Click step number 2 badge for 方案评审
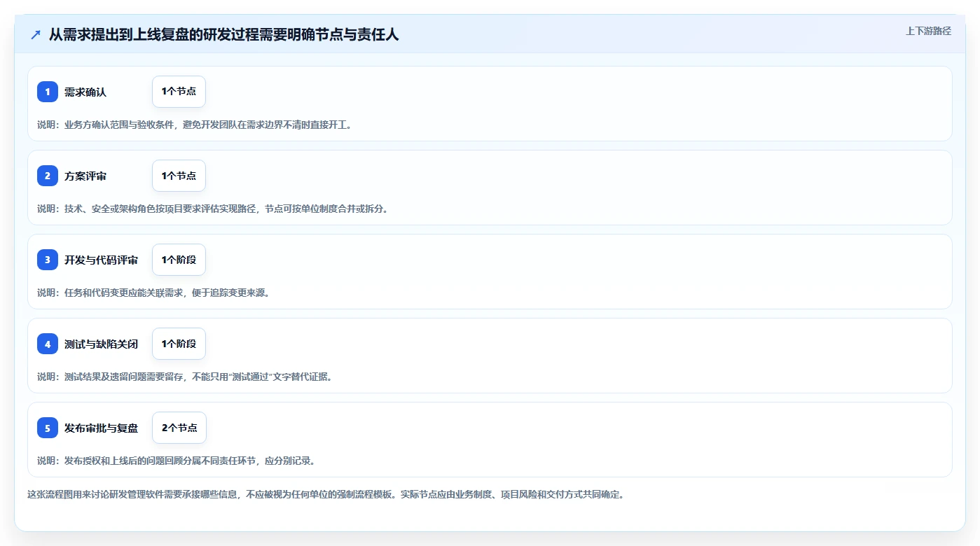Viewport: 980px width, 546px height. pyautogui.click(x=48, y=176)
